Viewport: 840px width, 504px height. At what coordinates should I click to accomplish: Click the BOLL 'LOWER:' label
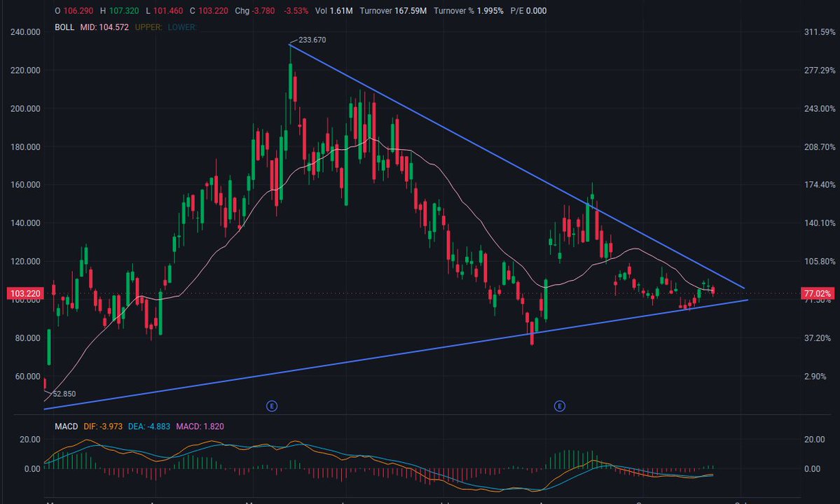click(181, 27)
